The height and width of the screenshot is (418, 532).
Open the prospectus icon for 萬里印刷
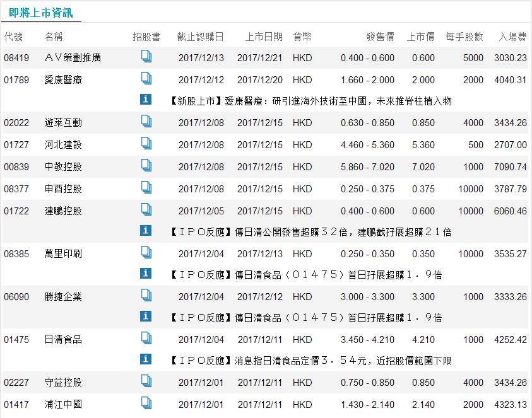pyautogui.click(x=146, y=252)
